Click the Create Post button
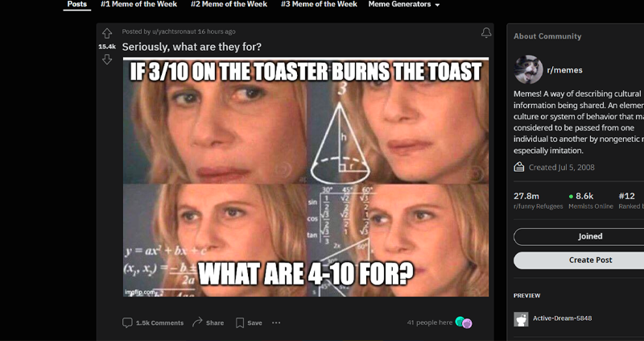Image resolution: width=644 pixels, height=341 pixels. [590, 260]
